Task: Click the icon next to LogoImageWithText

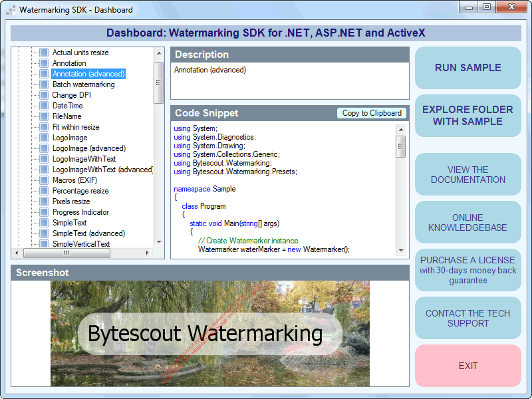Action: (44, 159)
